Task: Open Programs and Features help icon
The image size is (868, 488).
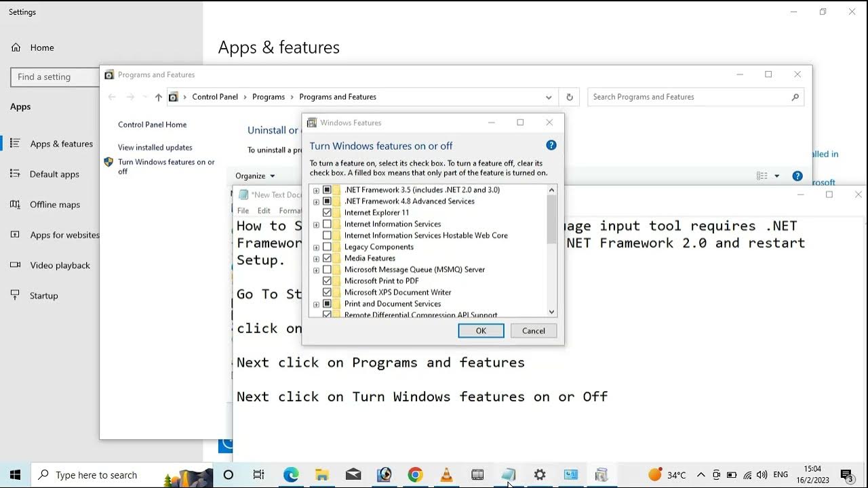Action: (797, 176)
